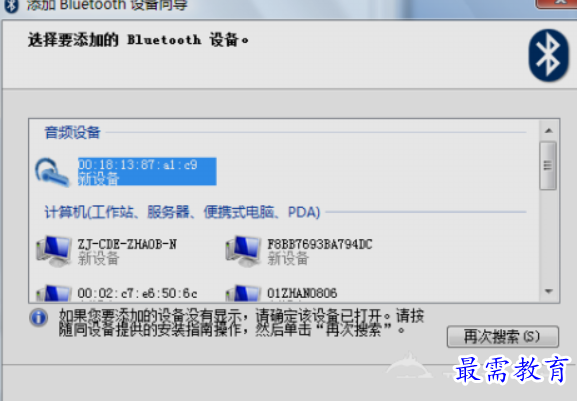Image resolution: width=577 pixels, height=401 pixels.
Task: Select the 01ZHANO806 device name
Action: coord(302,294)
